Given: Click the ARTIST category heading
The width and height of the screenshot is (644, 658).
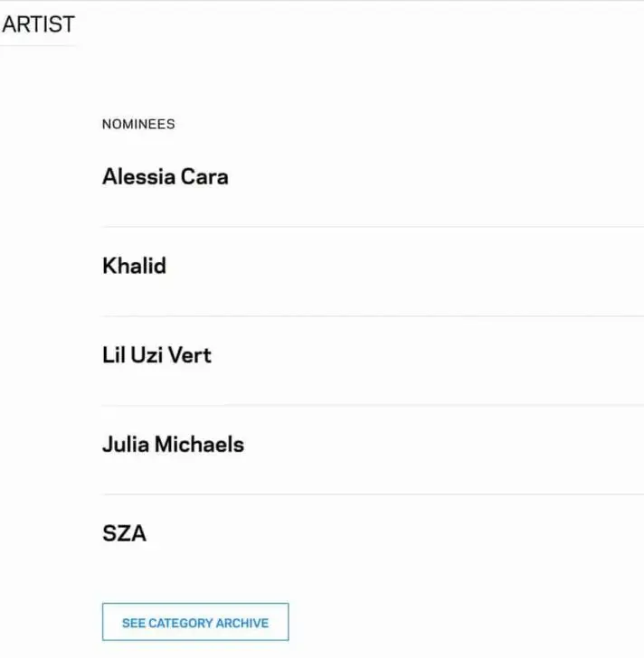Looking at the screenshot, I should (38, 24).
